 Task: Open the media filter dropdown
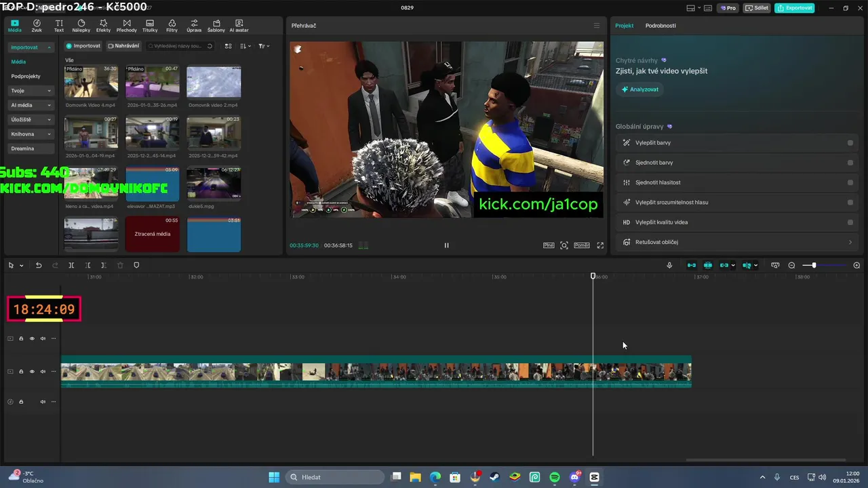pyautogui.click(x=264, y=46)
